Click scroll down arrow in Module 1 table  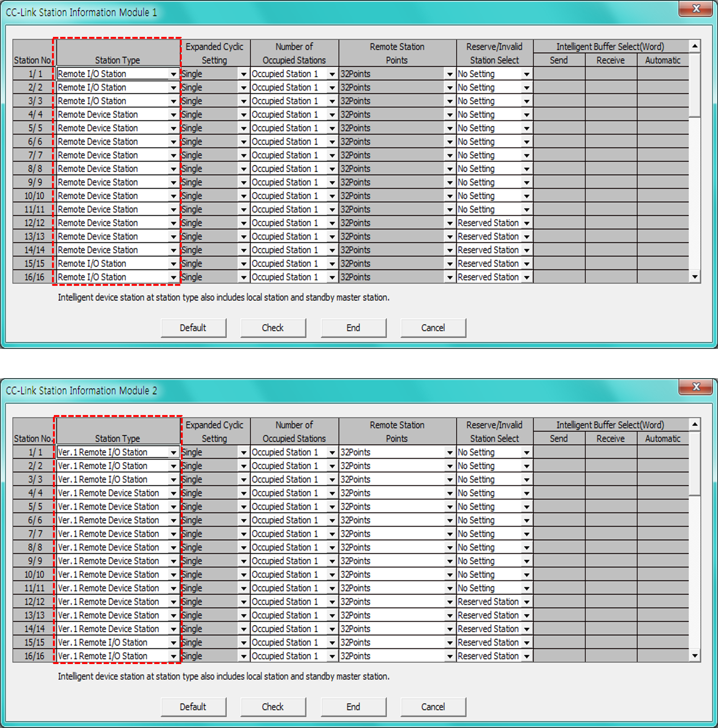[695, 277]
